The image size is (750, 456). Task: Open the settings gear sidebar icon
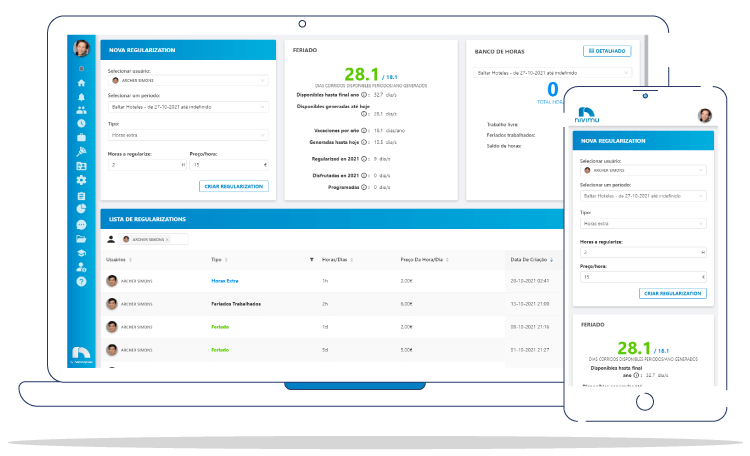[x=81, y=180]
